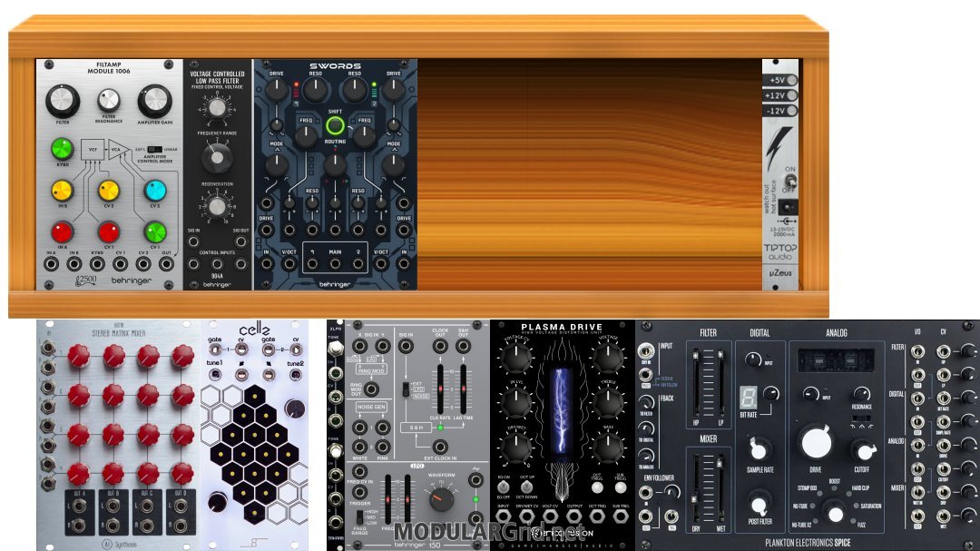Viewport: 980px width, 551px height.
Task: Click the cellz logo text
Action: (254, 329)
